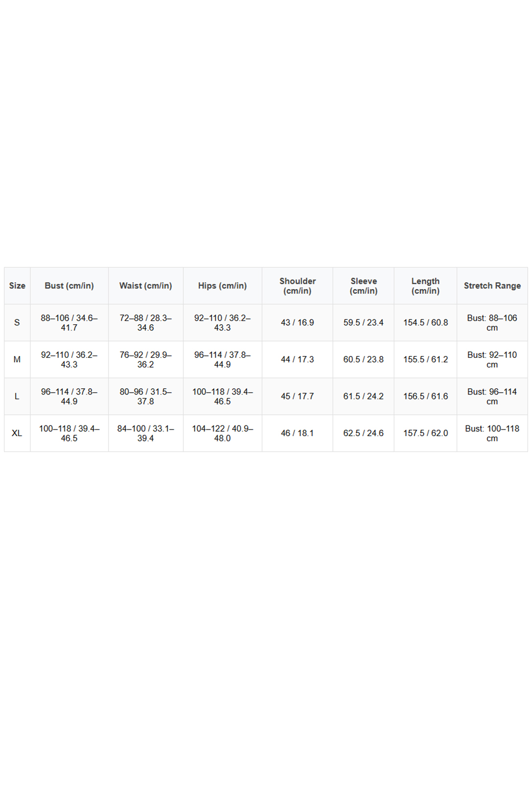Click the Bust (cm/in) column header

coord(69,286)
